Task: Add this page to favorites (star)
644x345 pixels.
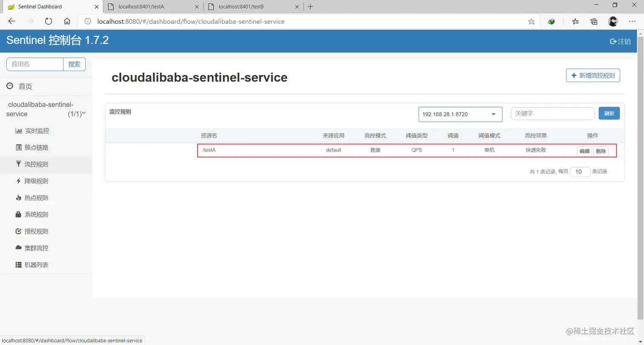Action: (x=531, y=21)
